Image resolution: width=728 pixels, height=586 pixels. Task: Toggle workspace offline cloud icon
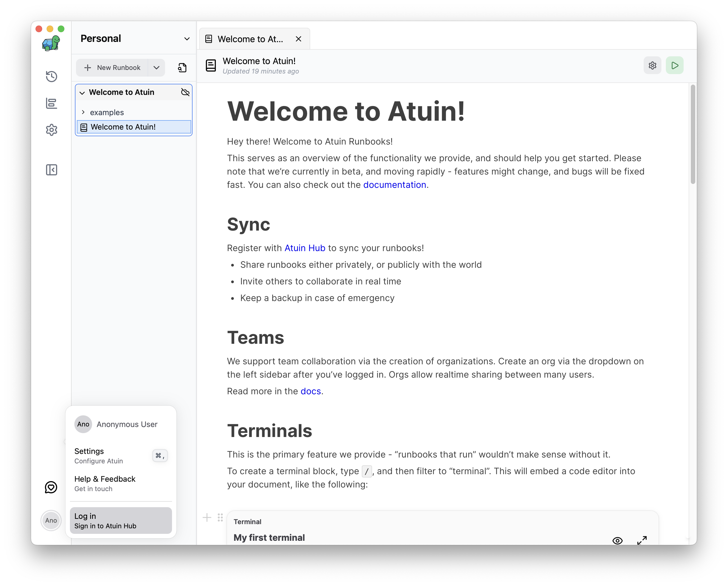tap(185, 92)
